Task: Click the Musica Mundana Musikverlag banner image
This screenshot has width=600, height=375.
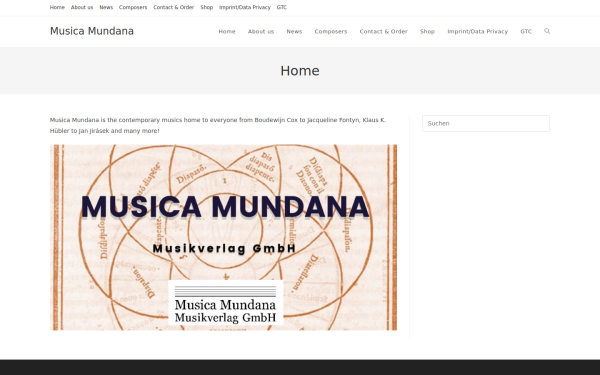Action: [x=223, y=237]
